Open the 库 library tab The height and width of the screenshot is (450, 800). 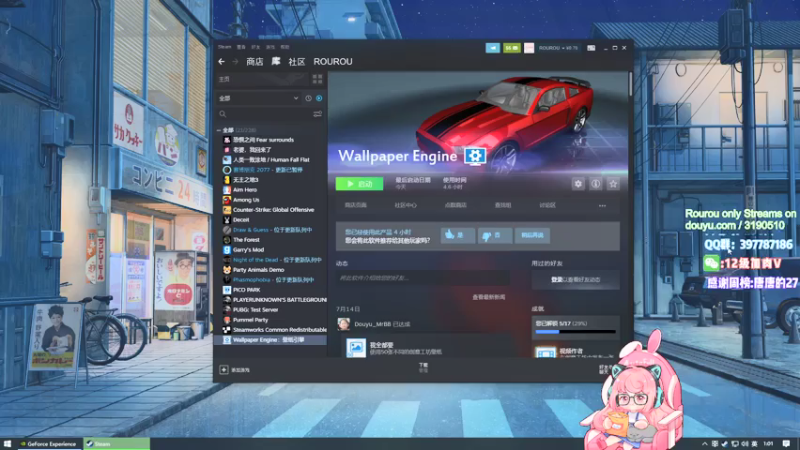(276, 62)
